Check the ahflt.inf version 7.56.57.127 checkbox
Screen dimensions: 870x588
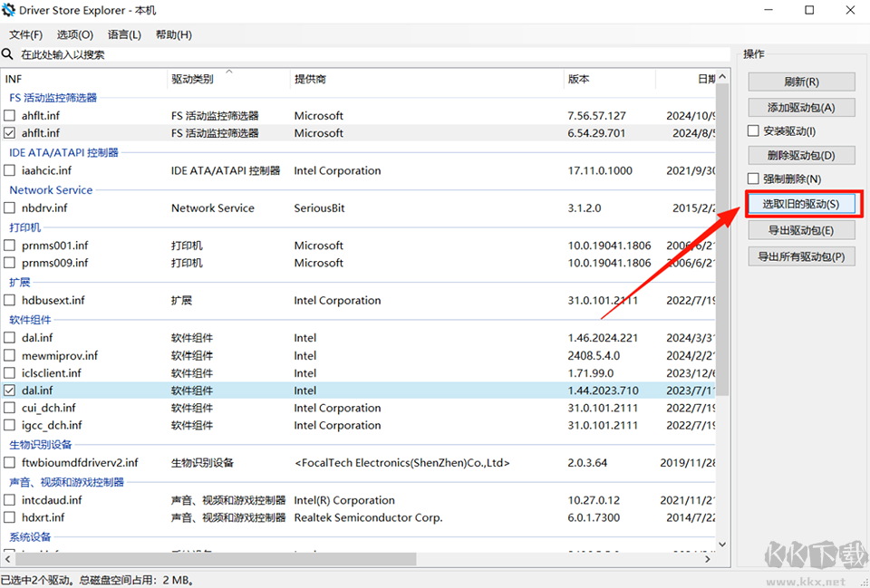click(9, 115)
